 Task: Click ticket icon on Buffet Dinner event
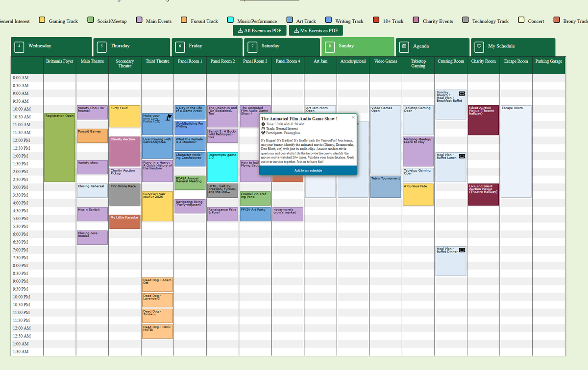coord(461,250)
